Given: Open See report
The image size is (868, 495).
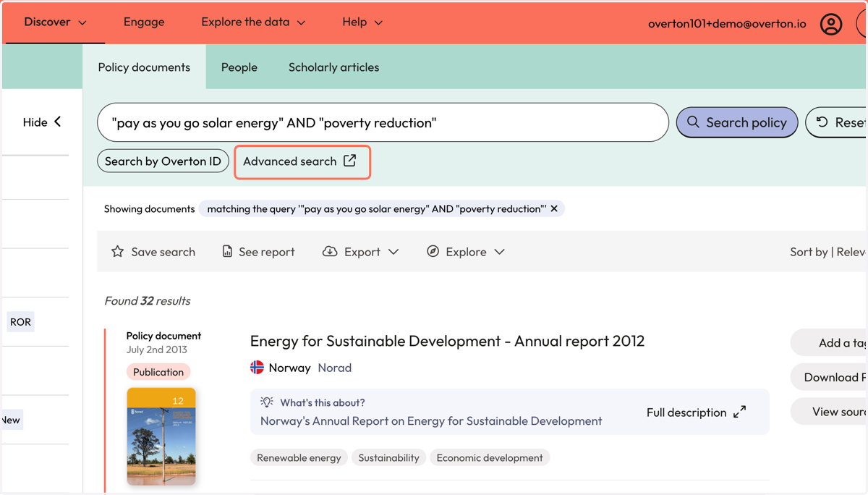Looking at the screenshot, I should click(258, 252).
